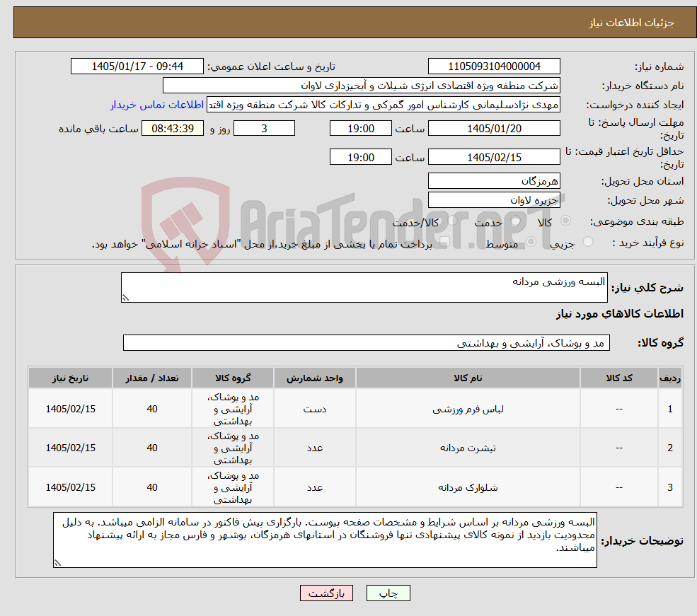Click the delivery city field جزیره لاوان
The image size is (697, 616).
(x=494, y=200)
